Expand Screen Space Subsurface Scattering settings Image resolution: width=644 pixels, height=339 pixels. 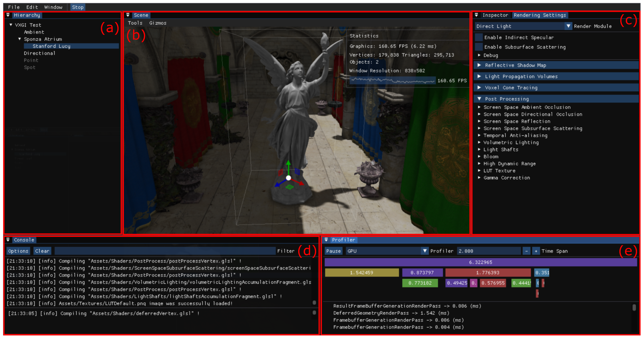point(479,128)
